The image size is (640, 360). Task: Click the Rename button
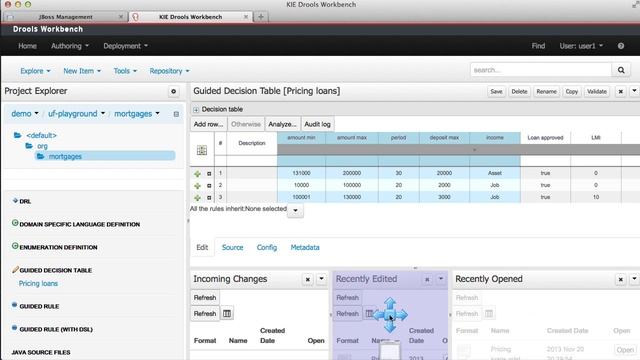click(x=546, y=91)
